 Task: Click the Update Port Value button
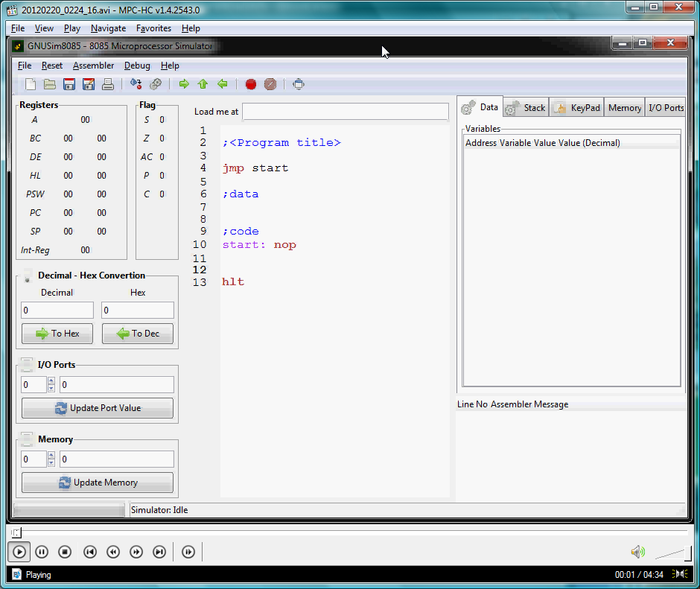98,408
